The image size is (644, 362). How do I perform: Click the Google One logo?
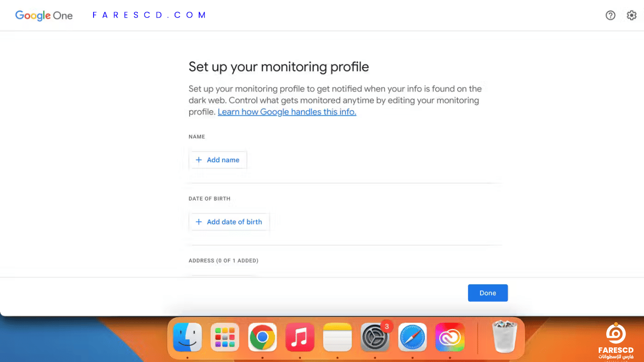pos(44,15)
